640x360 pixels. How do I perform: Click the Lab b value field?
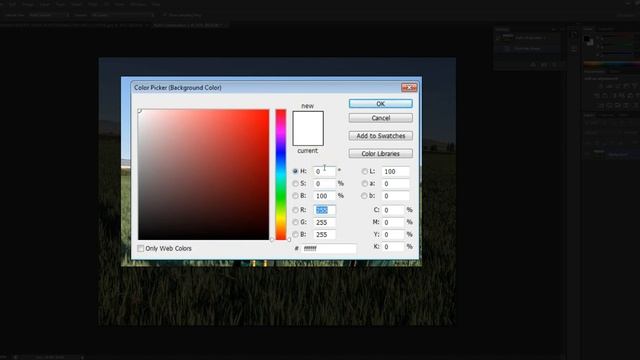coord(395,196)
